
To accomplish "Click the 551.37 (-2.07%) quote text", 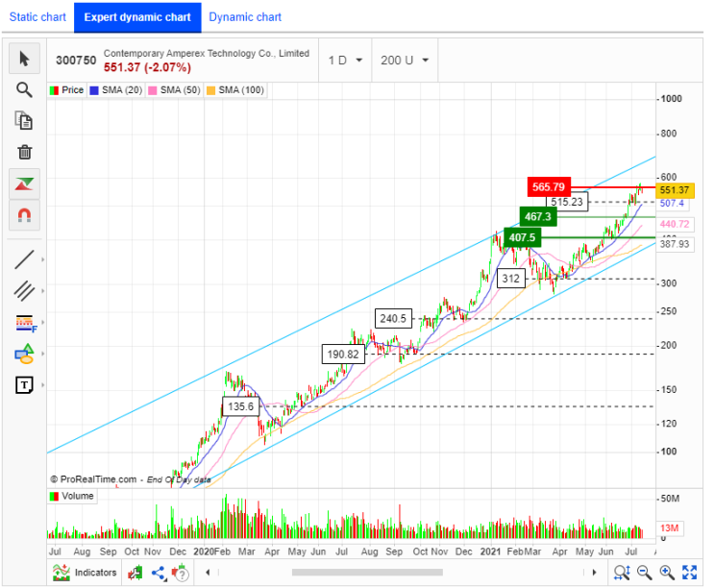I will pyautogui.click(x=147, y=67).
